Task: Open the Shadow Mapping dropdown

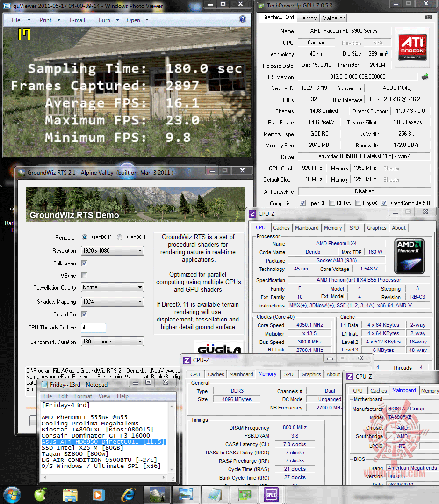Action: (x=112, y=302)
